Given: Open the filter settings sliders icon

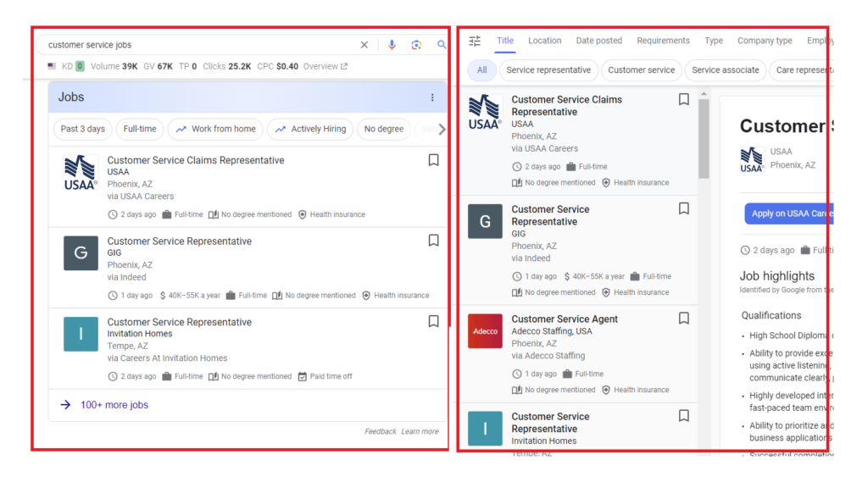Looking at the screenshot, I should pyautogui.click(x=475, y=41).
